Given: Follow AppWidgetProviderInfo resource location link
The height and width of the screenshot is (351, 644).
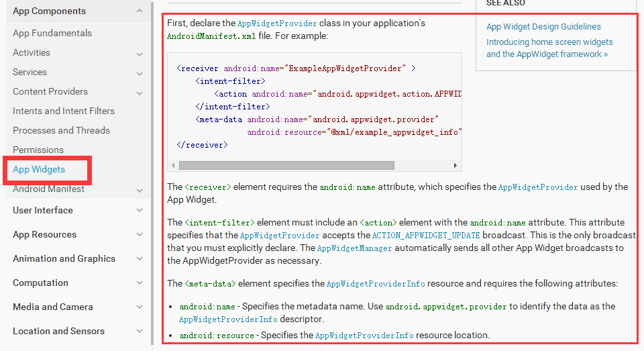Looking at the screenshot, I should (364, 336).
